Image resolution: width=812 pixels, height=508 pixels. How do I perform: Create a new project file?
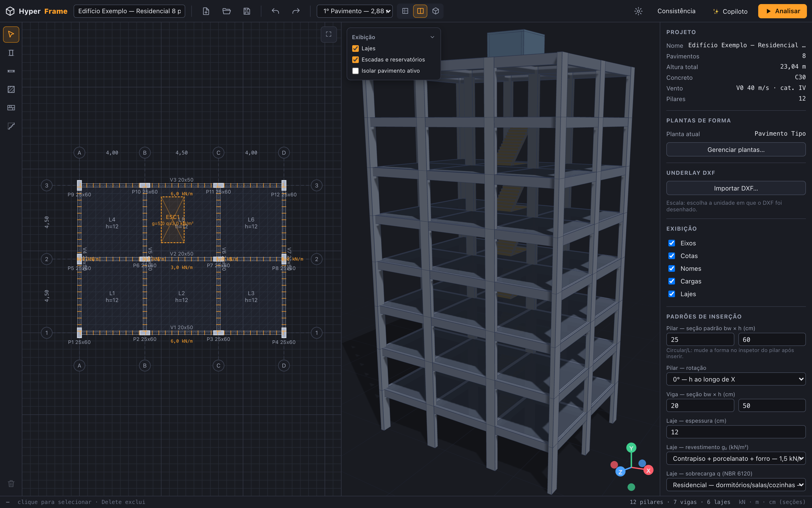[x=206, y=11]
